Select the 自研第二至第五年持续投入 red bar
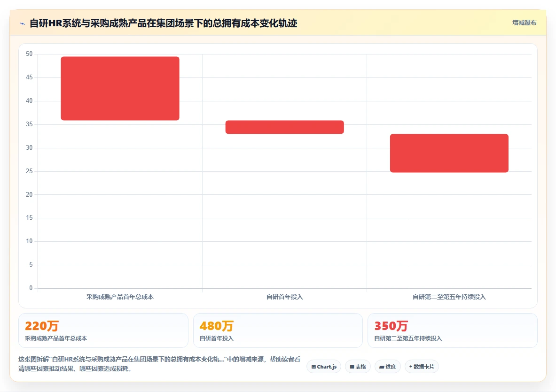This screenshot has height=392, width=556. 449,153
